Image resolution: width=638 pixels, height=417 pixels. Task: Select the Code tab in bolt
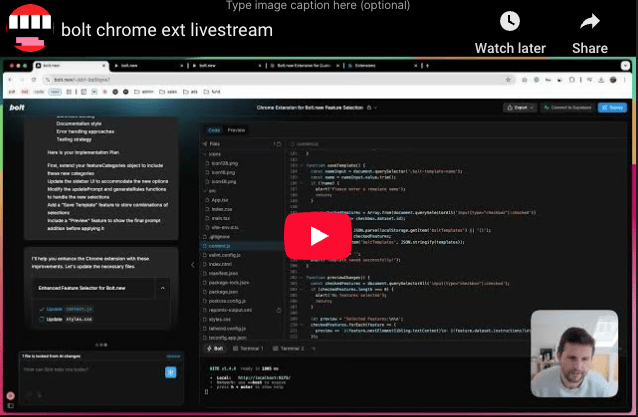[x=214, y=130]
